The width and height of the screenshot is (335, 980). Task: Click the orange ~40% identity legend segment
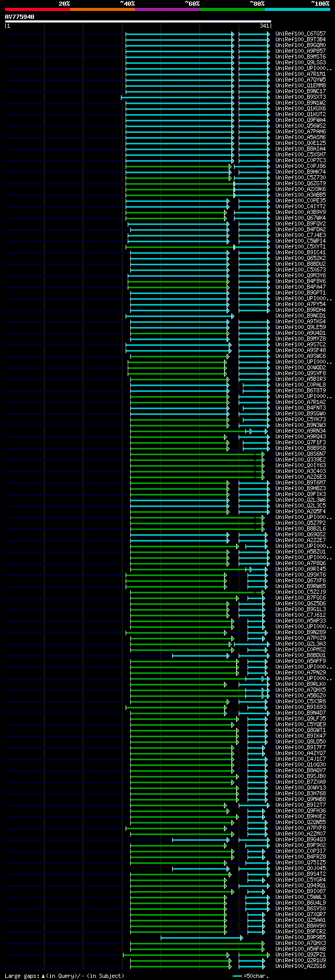(103, 9)
